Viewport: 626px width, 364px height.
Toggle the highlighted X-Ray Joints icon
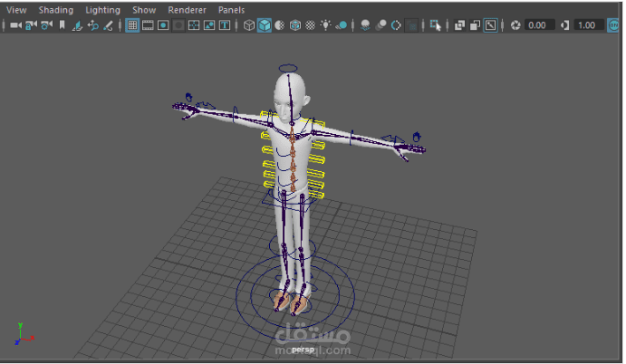tap(490, 25)
